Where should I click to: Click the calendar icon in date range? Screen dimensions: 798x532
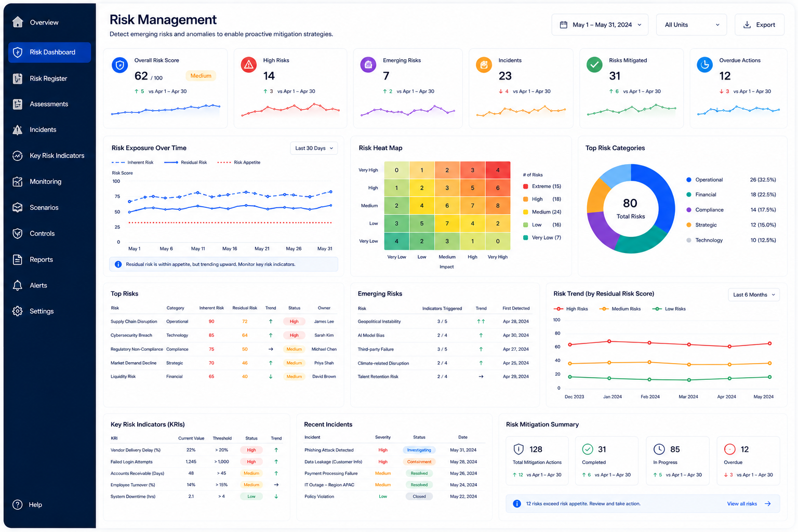564,25
